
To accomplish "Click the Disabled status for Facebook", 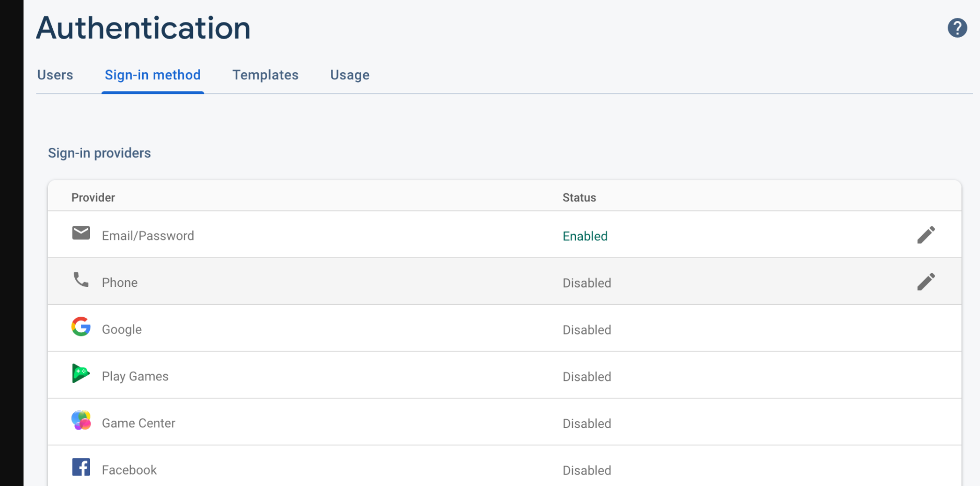I will [x=587, y=471].
